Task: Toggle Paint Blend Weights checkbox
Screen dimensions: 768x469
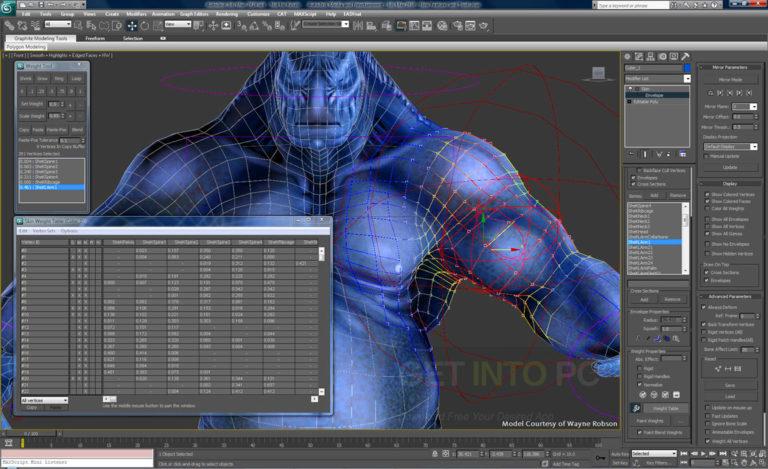Action: (x=639, y=432)
